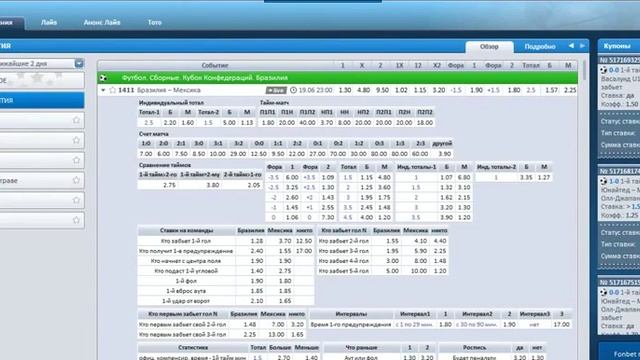
Task: Select exact score 2:0 at 6.00
Action: (x=163, y=154)
